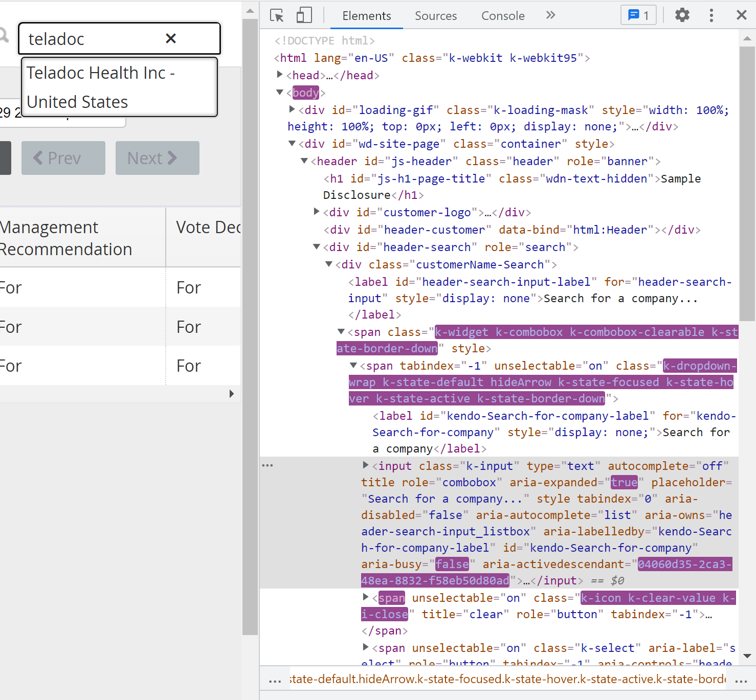Select the html lang en-US element

[432, 58]
